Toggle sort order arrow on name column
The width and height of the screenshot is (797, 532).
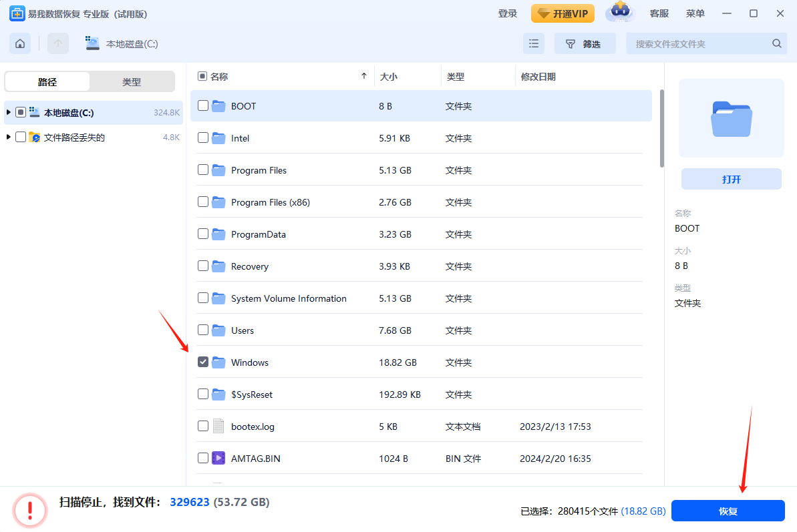click(x=363, y=77)
